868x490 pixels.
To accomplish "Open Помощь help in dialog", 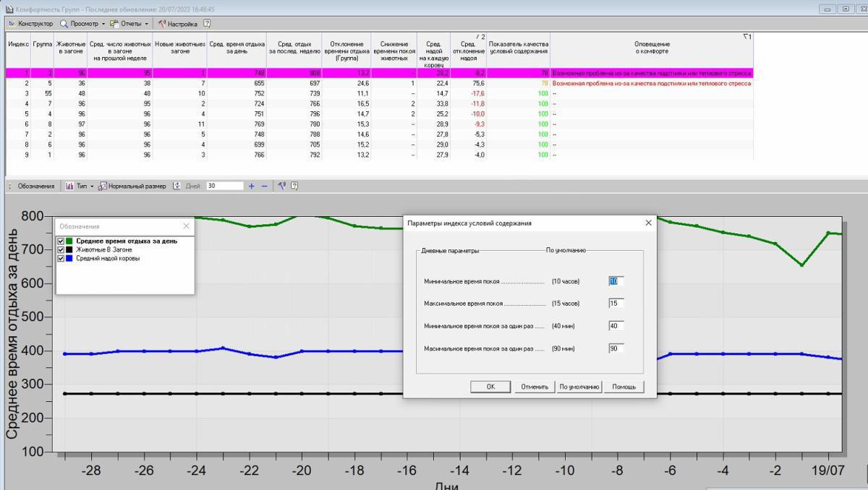I will (624, 387).
